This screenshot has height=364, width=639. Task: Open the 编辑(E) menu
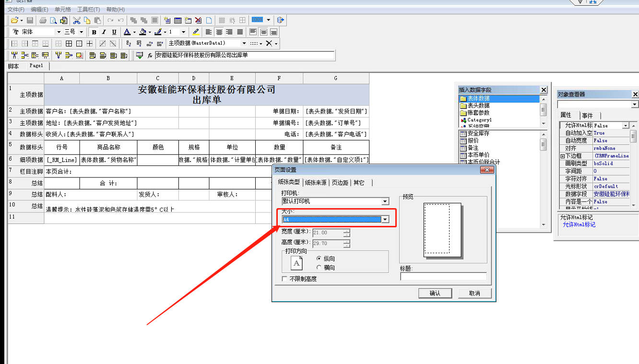39,10
